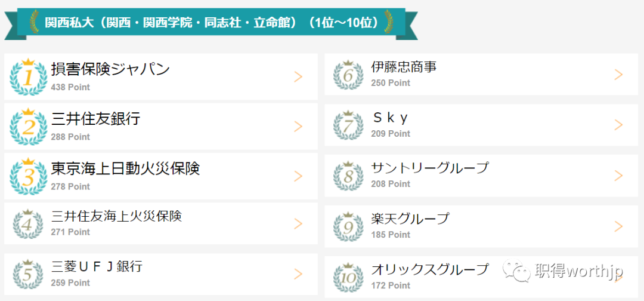The width and height of the screenshot is (644, 301).
Task: Open arrow beside 損害保険ジャパン
Action: tap(298, 77)
